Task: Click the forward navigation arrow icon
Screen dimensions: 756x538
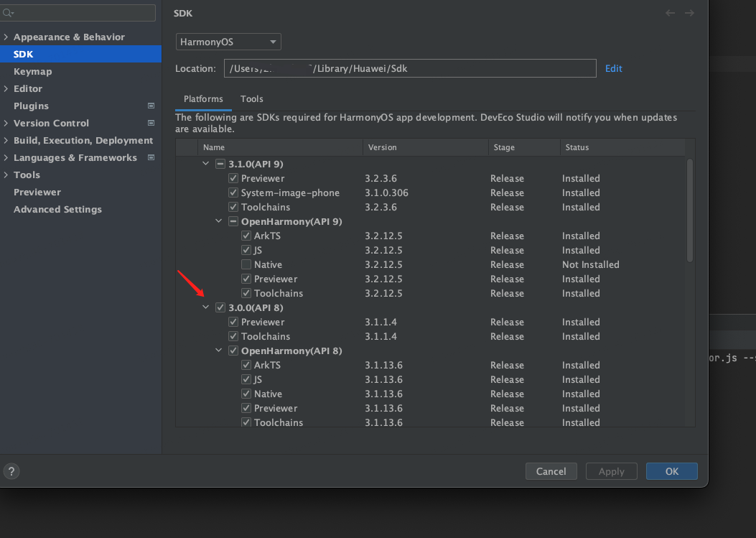Action: [689, 13]
